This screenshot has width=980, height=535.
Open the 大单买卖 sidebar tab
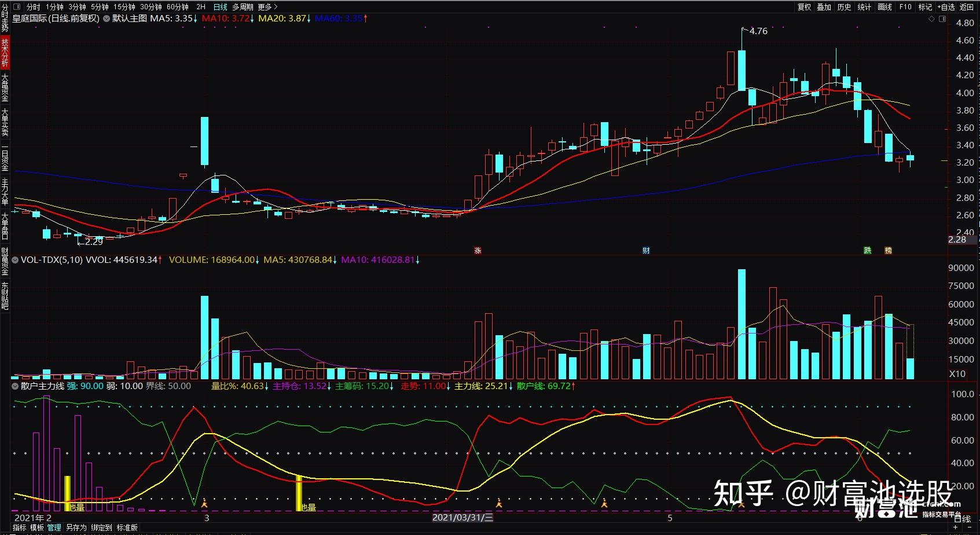[5, 122]
